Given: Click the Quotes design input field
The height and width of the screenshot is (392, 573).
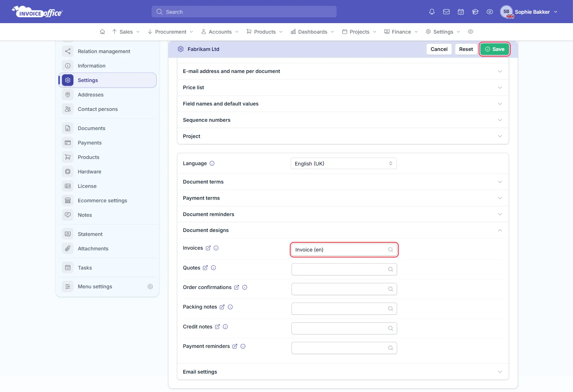Looking at the screenshot, I should 344,270.
